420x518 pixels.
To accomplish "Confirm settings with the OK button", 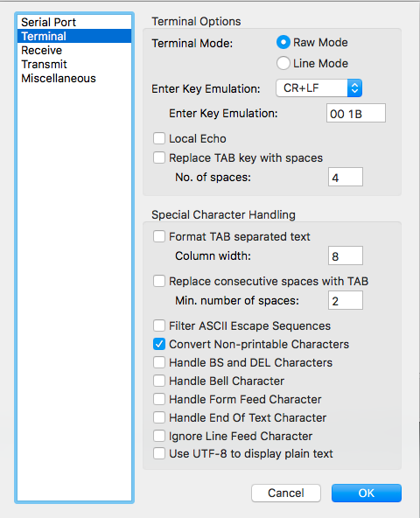I will [x=367, y=493].
